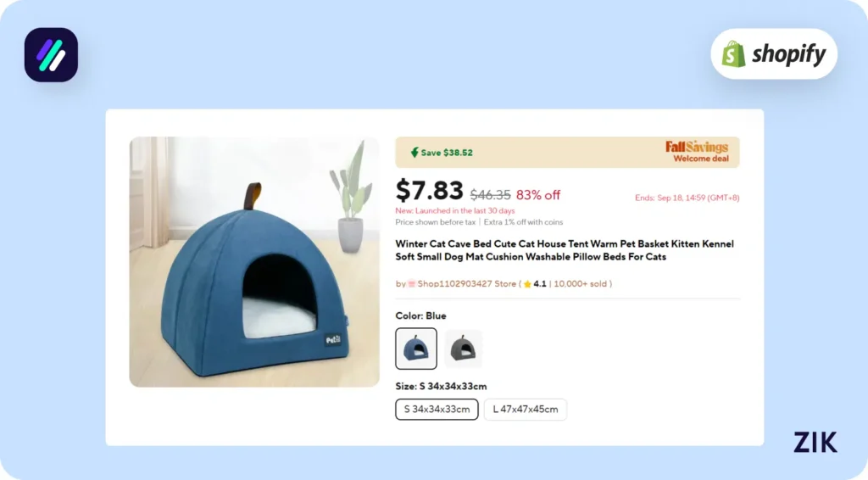Click the Extra 1% off with coins text
Screen dimensions: 868x480
tap(523, 222)
